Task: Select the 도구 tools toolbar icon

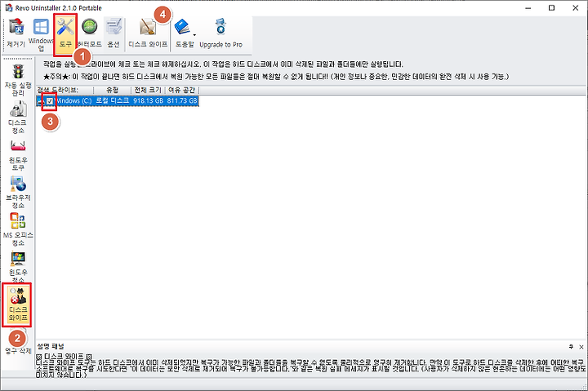Action: tap(65, 33)
